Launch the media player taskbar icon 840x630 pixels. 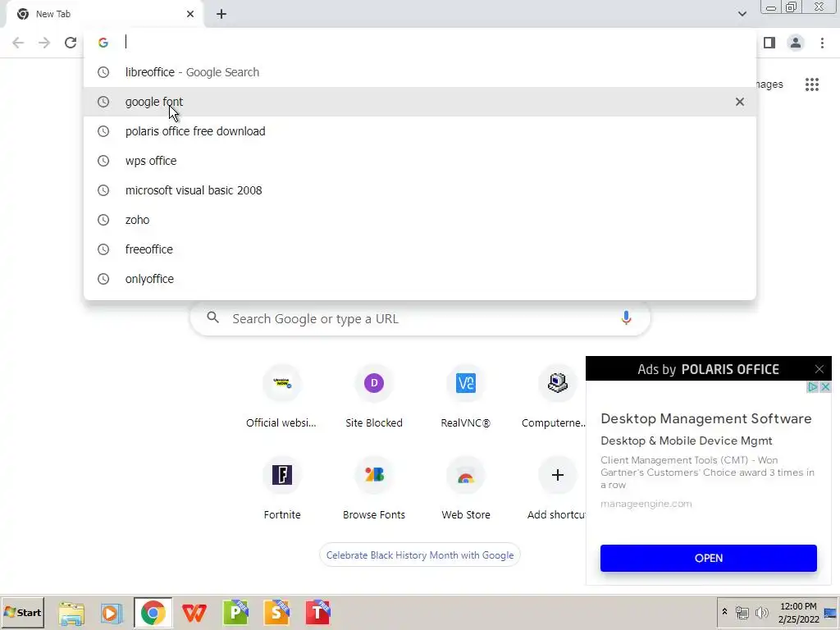(x=112, y=613)
